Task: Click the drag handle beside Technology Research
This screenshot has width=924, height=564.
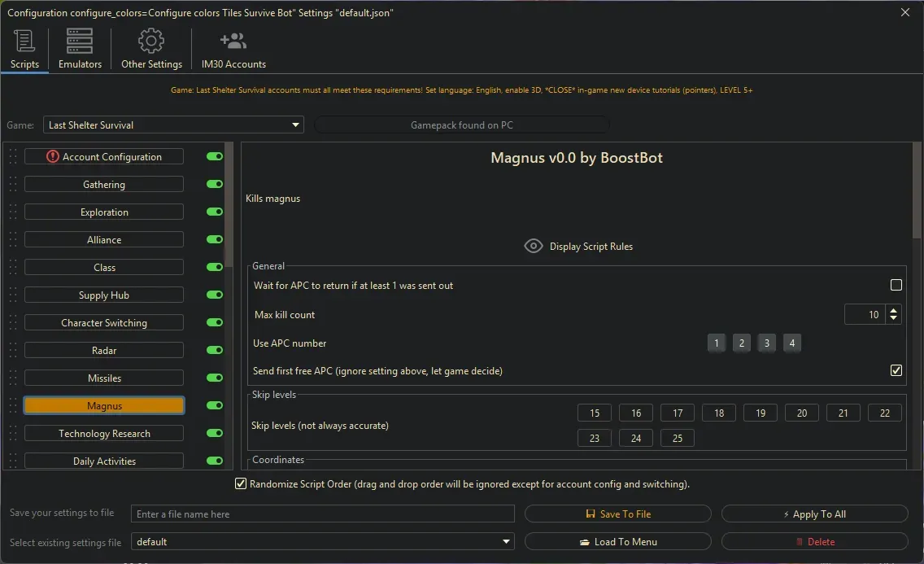Action: coord(13,434)
